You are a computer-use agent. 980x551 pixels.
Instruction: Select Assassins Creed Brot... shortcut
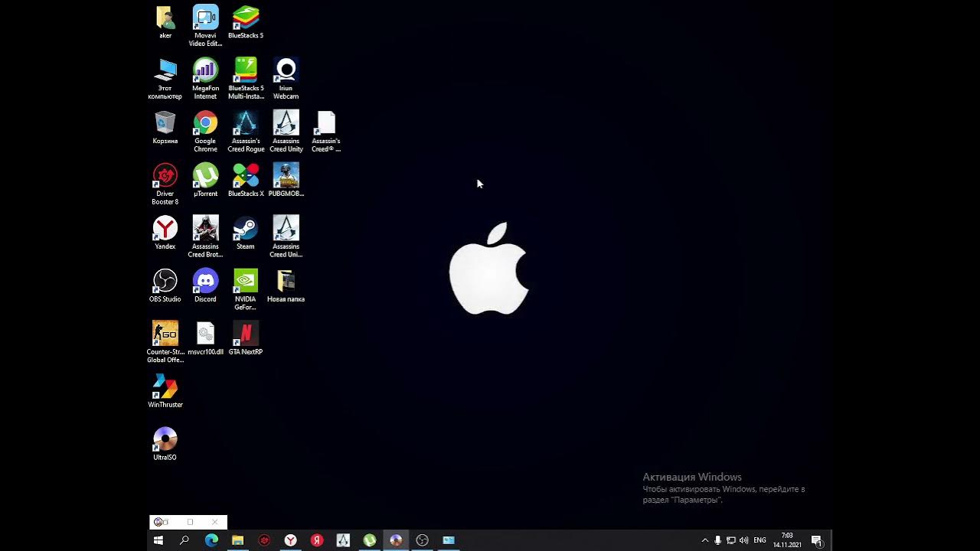coord(205,237)
